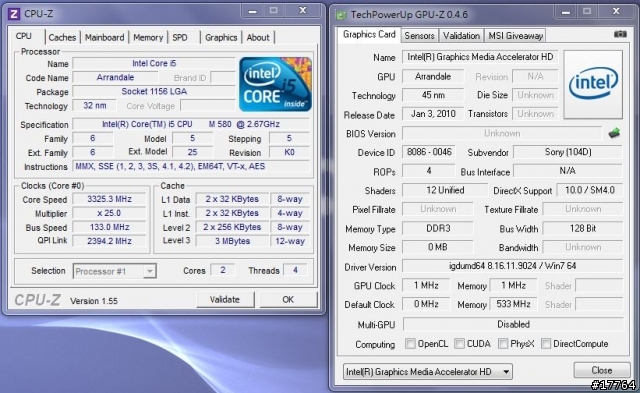Take a screenshot with GPU-Z camera icon
The image size is (640, 393).
click(x=620, y=34)
